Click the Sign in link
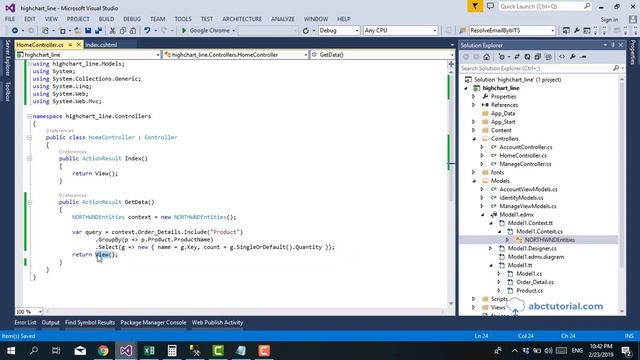Viewport: 640px width, 360px height. (x=609, y=20)
